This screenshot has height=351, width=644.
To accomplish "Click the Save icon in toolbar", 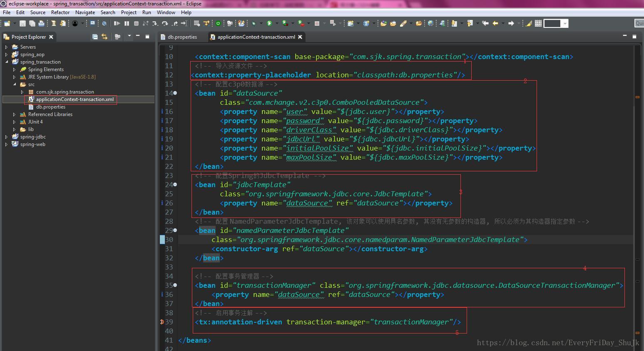I will coord(22,23).
